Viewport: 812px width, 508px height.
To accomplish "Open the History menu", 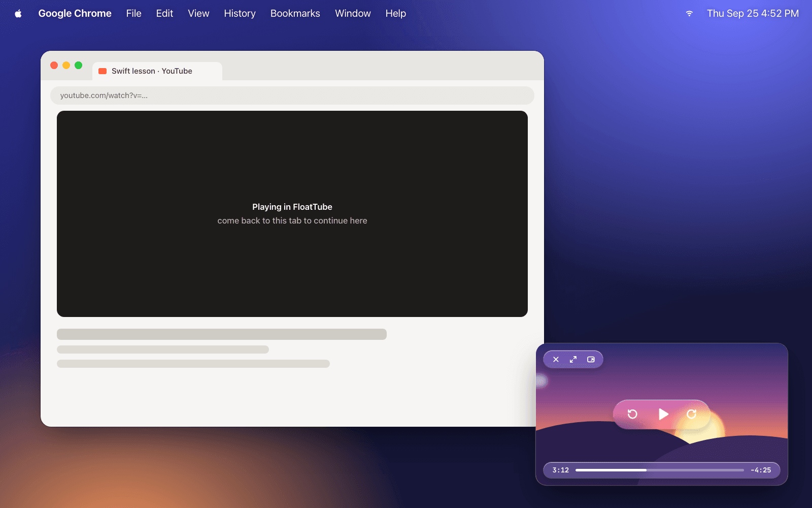I will click(240, 14).
